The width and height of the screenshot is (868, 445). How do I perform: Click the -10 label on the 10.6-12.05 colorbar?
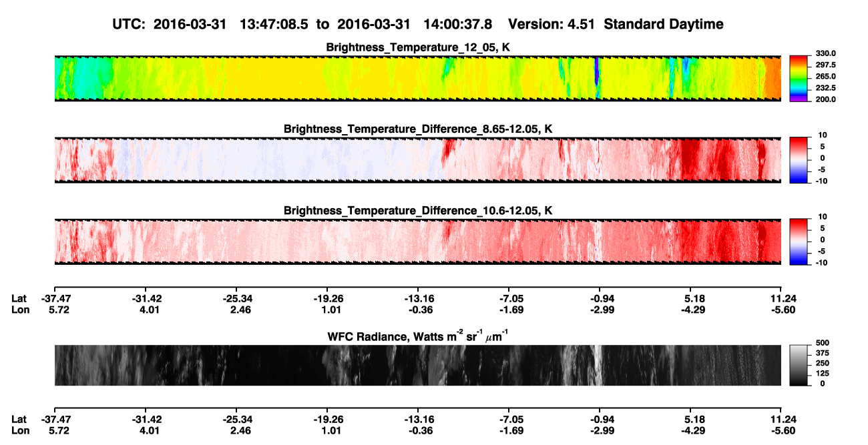821,262
